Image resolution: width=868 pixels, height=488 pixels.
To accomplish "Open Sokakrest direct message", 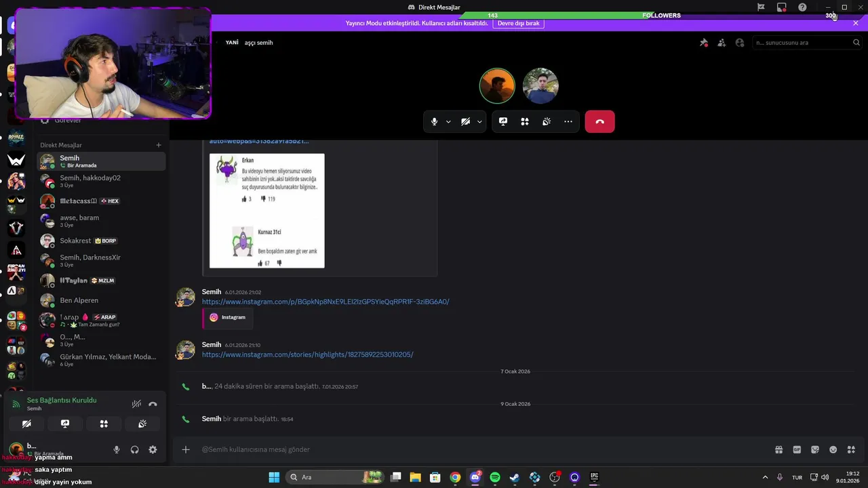I will 102,241.
